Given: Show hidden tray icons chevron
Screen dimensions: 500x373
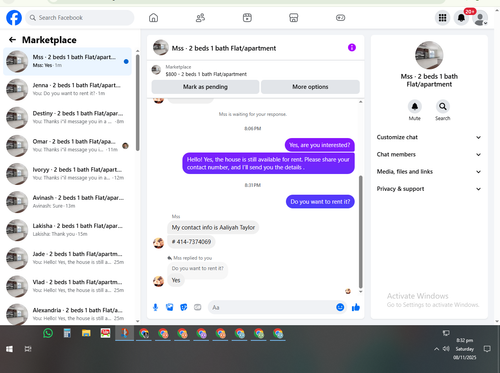Looking at the screenshot, I should pos(436,349).
